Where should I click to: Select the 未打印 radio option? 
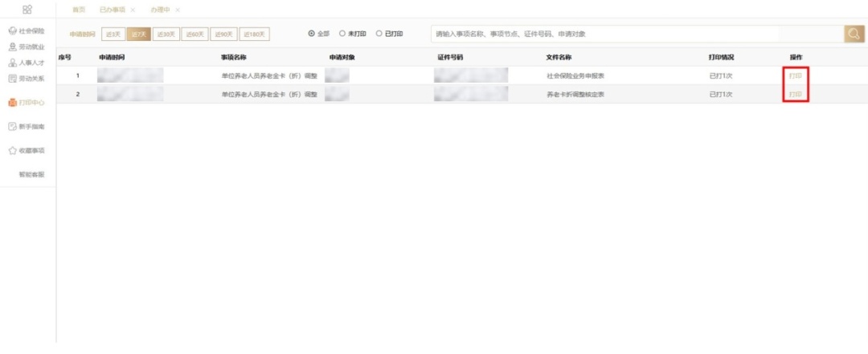[354, 34]
